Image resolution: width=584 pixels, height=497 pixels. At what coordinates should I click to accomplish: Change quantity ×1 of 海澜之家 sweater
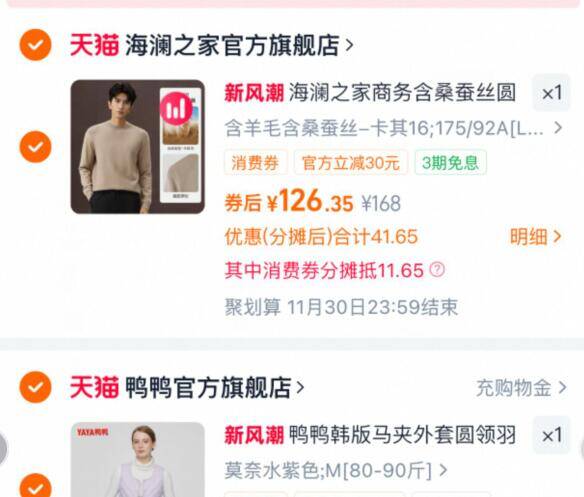tap(552, 92)
